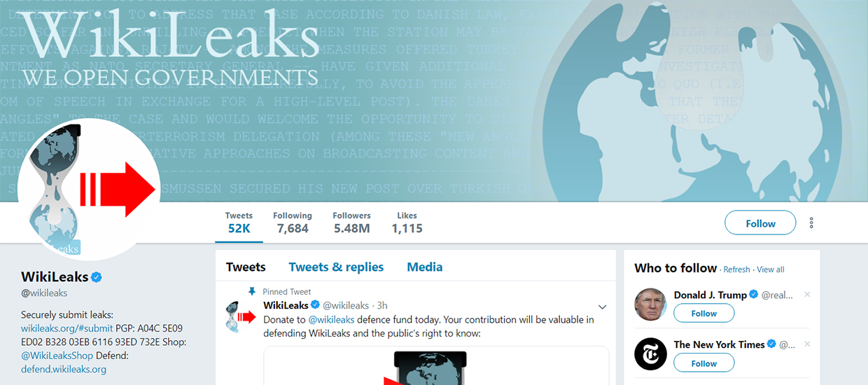Open the Followers 5.48M count
This screenshot has width=868, height=385.
(x=351, y=223)
